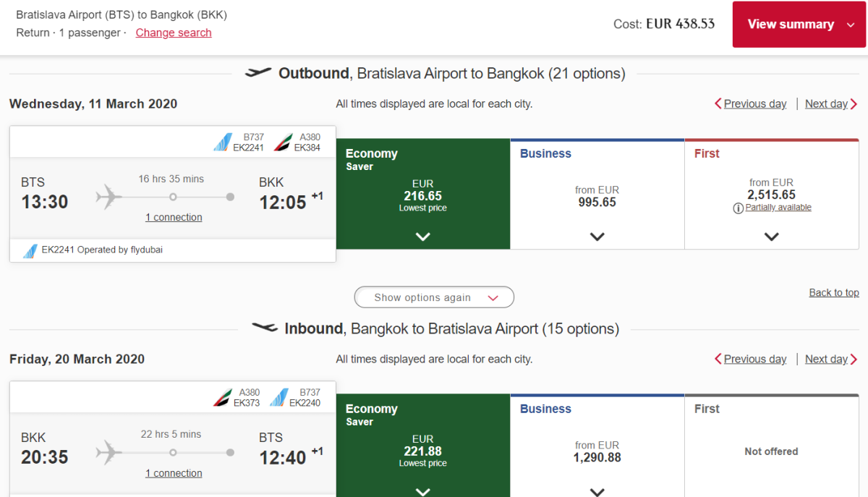Expand outbound Business fare details chevron

[597, 237]
